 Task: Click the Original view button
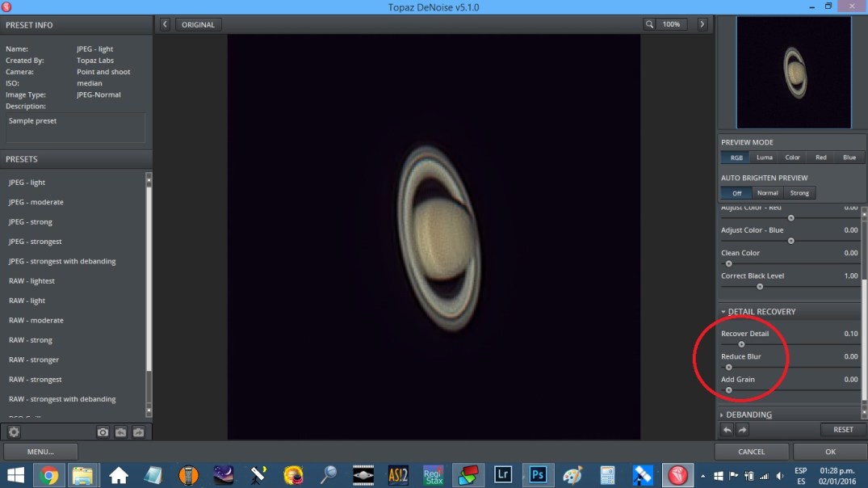point(198,24)
